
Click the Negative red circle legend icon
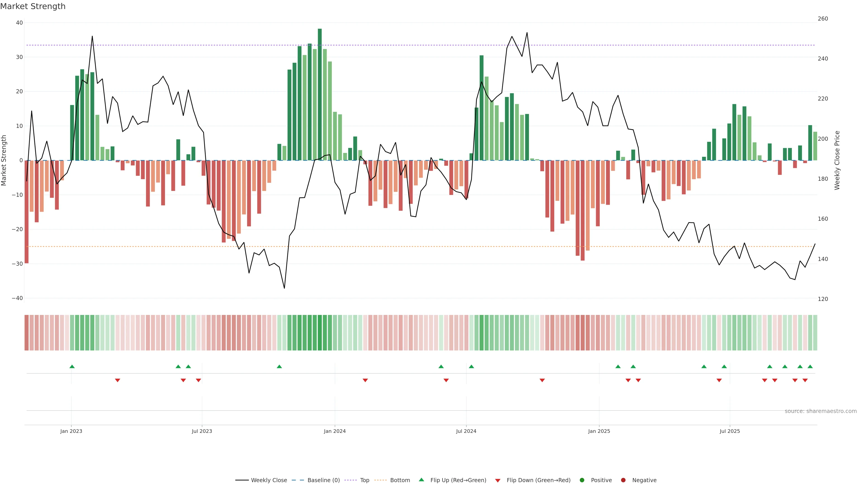(623, 480)
